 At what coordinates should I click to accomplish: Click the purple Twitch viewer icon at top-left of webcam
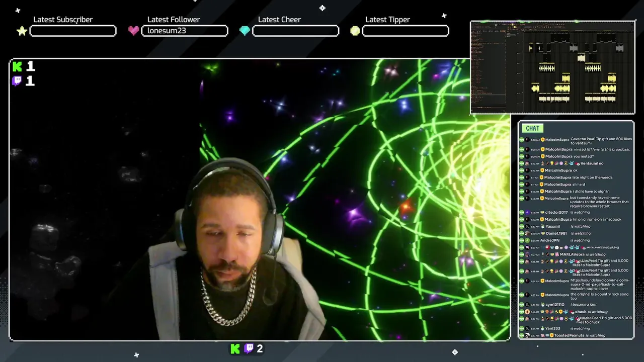click(x=17, y=80)
